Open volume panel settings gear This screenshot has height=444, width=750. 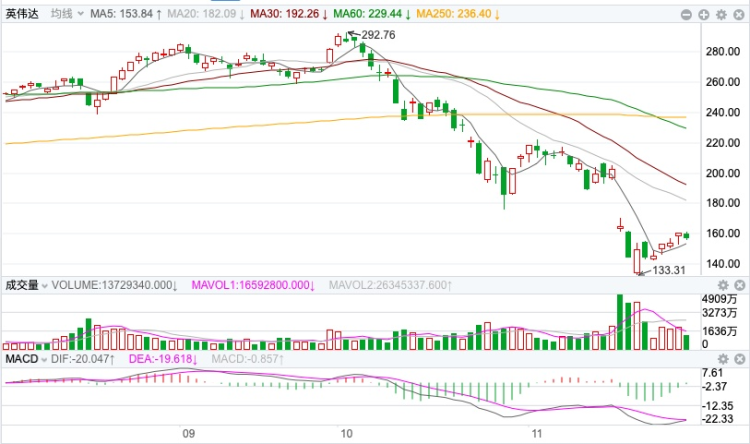[723, 286]
